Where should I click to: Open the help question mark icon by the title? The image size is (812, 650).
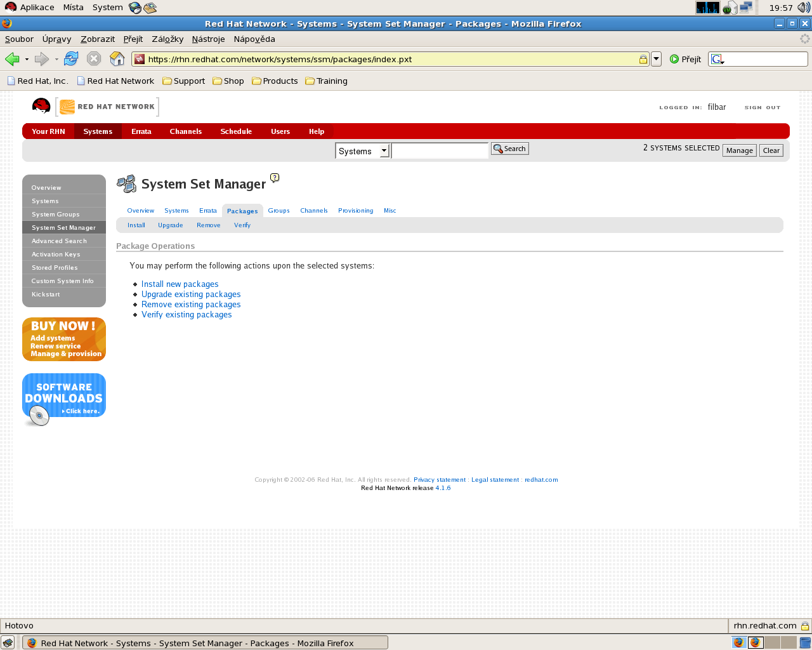[275, 178]
